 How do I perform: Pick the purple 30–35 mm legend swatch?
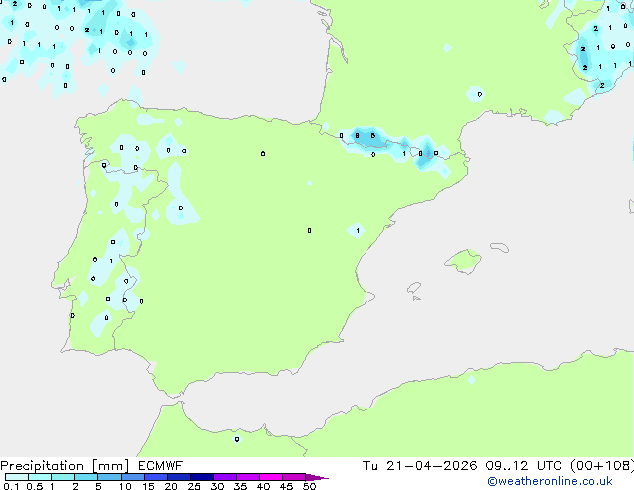pos(225,477)
